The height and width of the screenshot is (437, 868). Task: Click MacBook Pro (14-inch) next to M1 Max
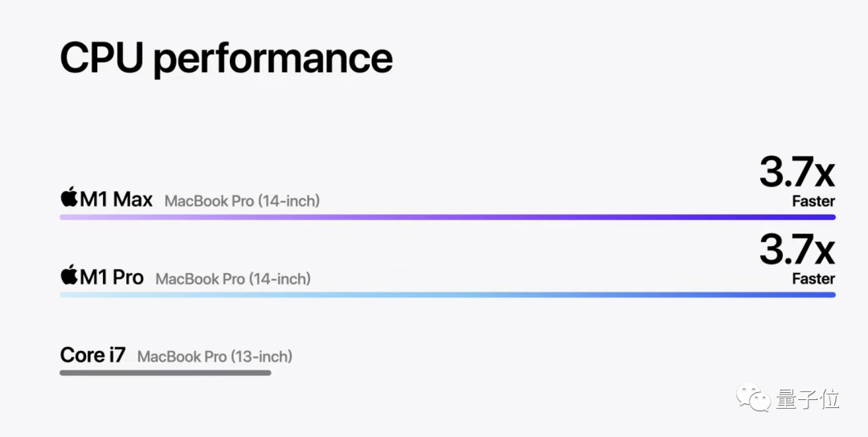tap(242, 201)
